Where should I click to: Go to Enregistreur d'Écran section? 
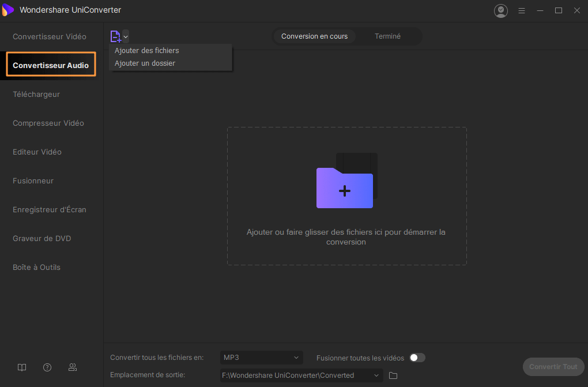(x=50, y=210)
